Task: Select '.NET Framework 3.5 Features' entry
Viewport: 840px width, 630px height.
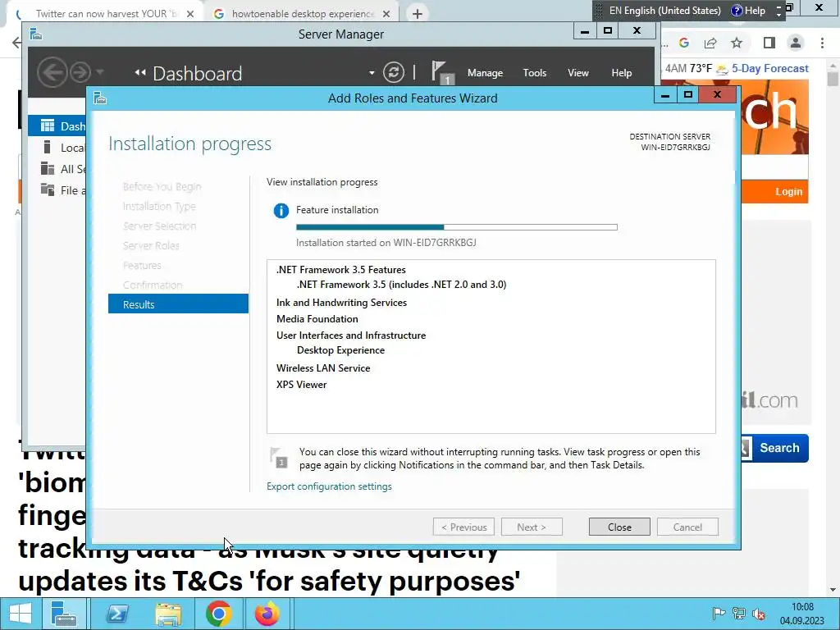Action: click(340, 269)
